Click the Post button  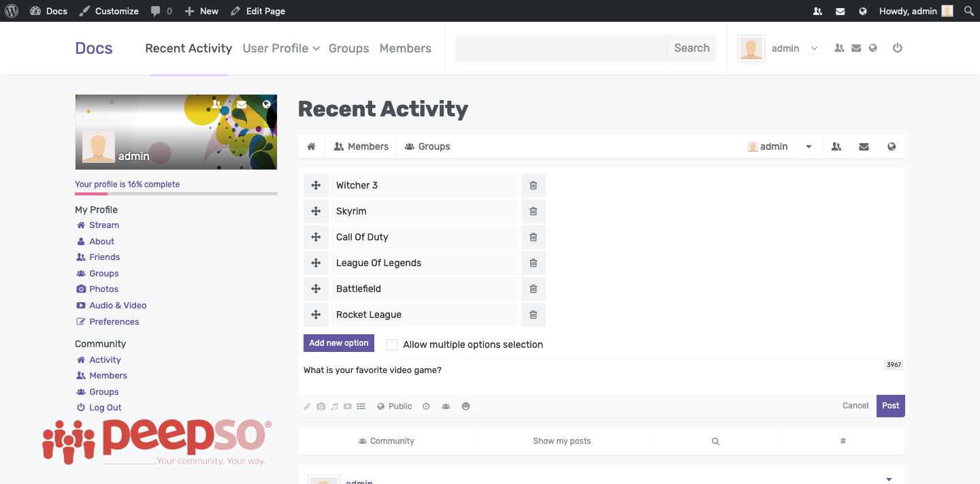891,406
